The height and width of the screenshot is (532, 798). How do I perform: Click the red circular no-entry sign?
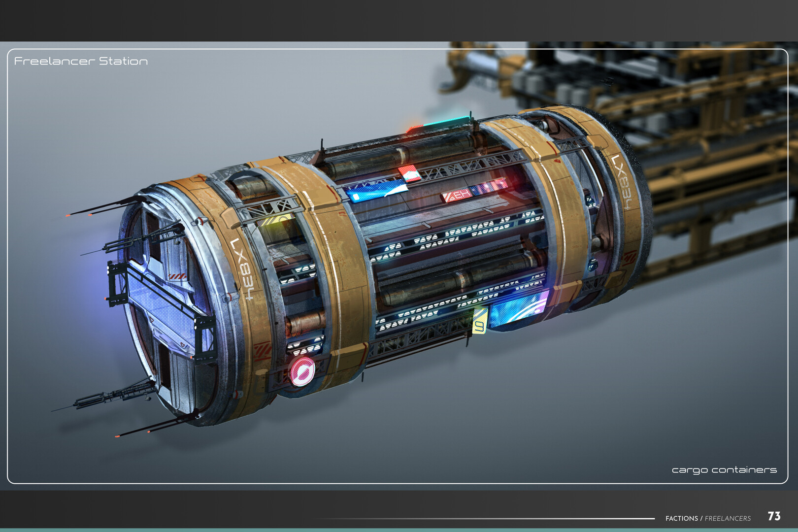pyautogui.click(x=302, y=371)
